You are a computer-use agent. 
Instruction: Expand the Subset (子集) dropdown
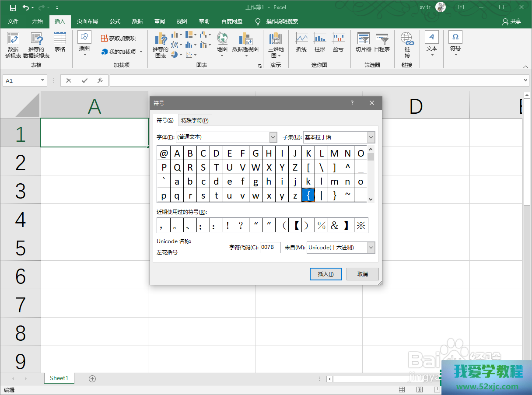coord(371,137)
